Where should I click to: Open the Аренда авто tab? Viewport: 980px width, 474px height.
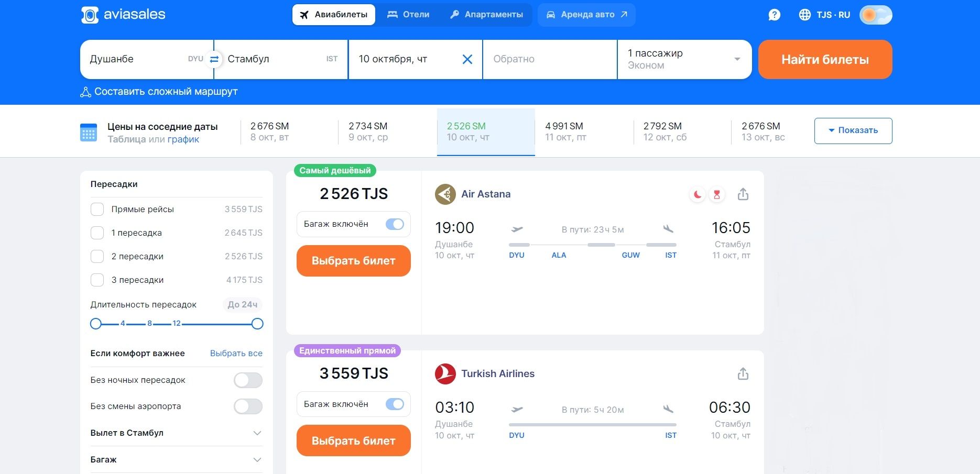(x=586, y=15)
